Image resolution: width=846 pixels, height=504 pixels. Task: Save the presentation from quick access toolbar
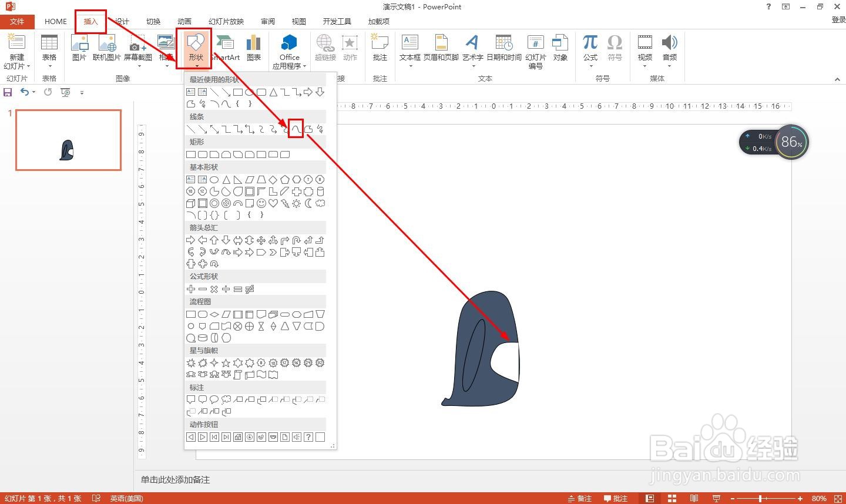pyautogui.click(x=8, y=92)
